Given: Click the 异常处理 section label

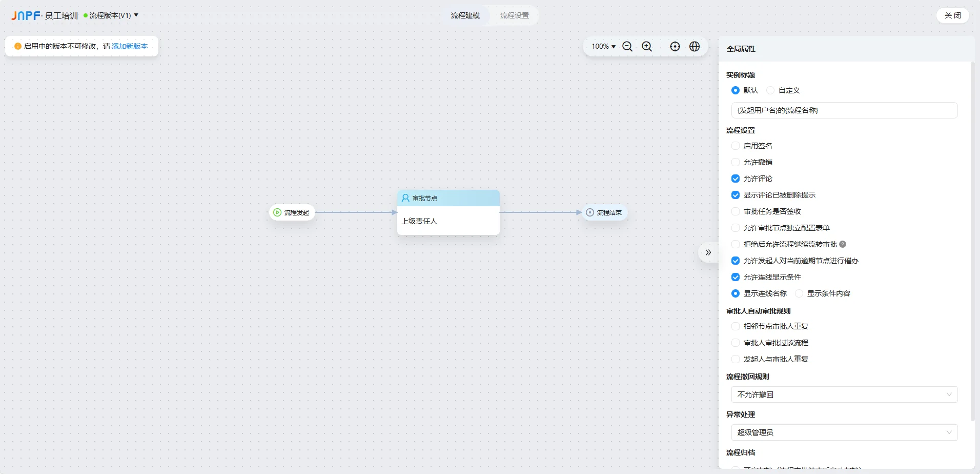Looking at the screenshot, I should tap(741, 414).
